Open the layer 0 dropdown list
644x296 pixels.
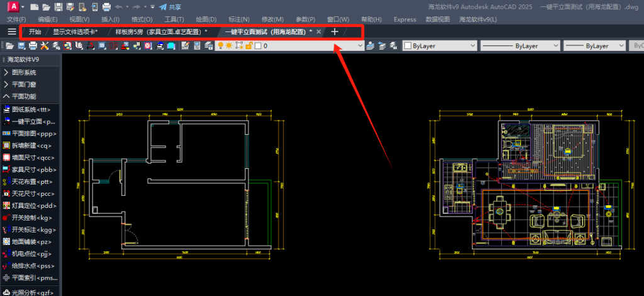pyautogui.click(x=360, y=46)
